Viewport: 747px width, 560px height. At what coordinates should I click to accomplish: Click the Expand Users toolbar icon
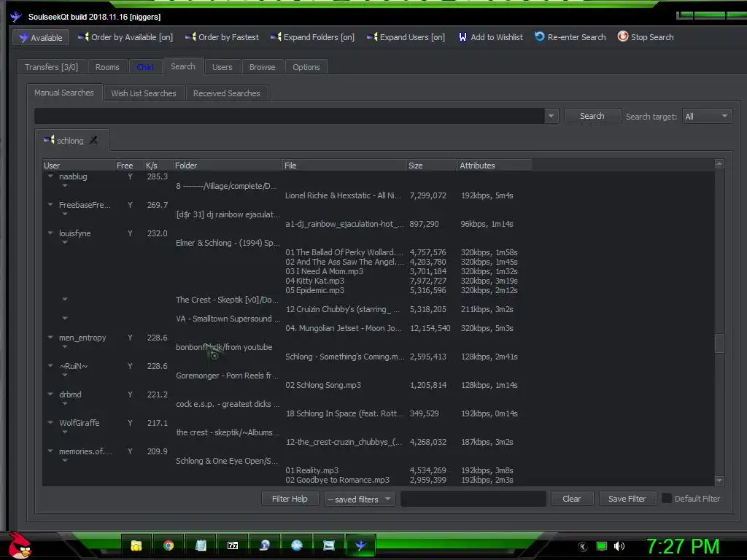tap(372, 36)
